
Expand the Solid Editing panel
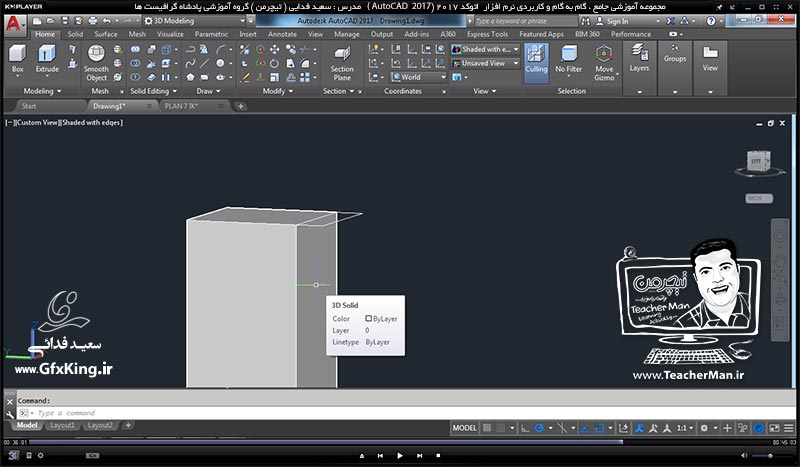(153, 91)
